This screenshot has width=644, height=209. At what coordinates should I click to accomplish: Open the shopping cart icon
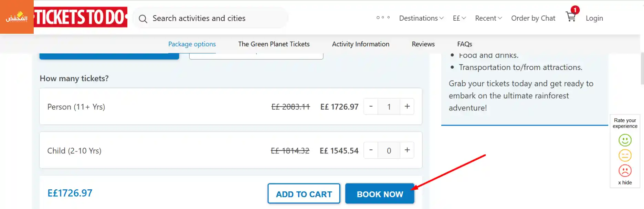point(571,17)
